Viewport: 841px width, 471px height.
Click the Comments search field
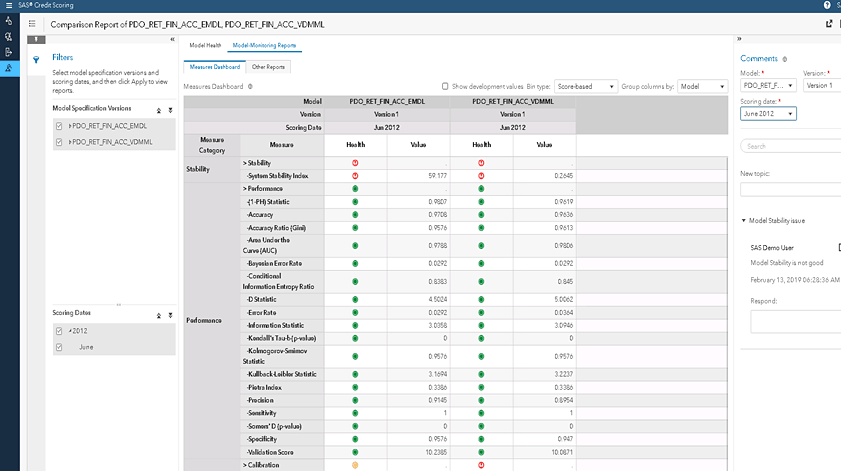tap(791, 146)
